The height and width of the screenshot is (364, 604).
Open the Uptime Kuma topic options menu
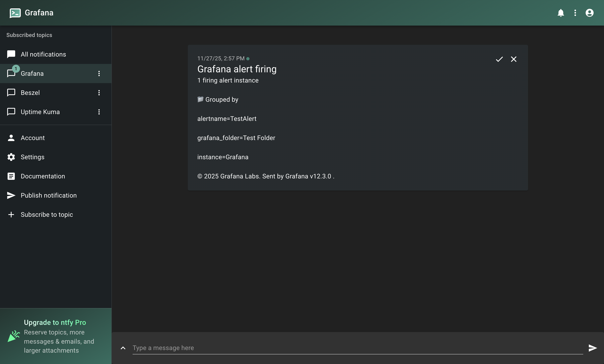[99, 112]
